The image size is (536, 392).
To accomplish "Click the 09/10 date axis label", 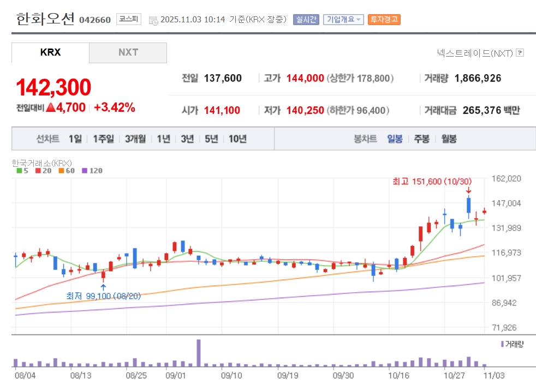I will click(x=231, y=376).
